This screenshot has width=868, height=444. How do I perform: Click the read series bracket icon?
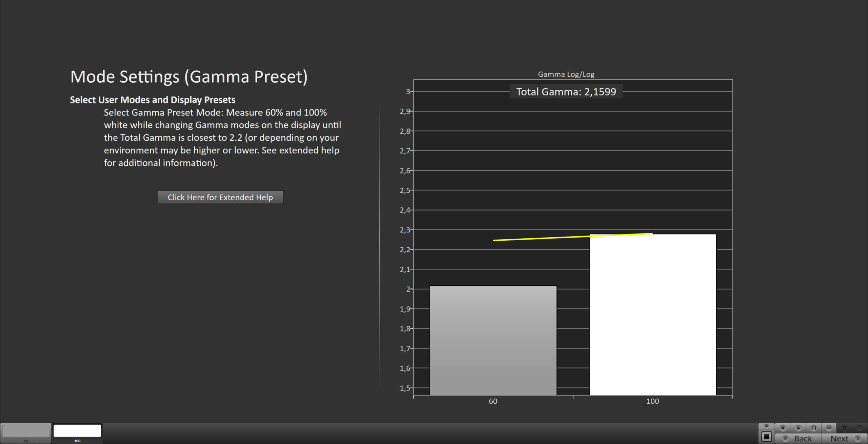(x=814, y=428)
